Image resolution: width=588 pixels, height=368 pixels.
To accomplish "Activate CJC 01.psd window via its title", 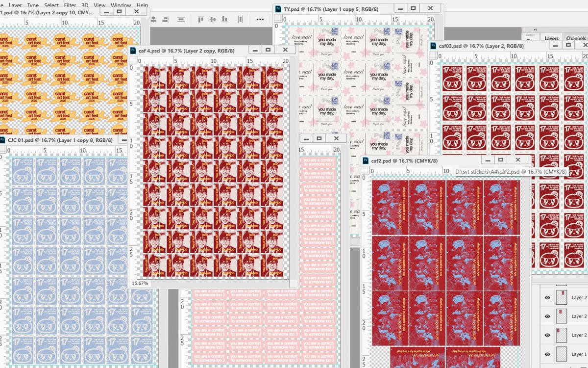I will click(x=60, y=140).
